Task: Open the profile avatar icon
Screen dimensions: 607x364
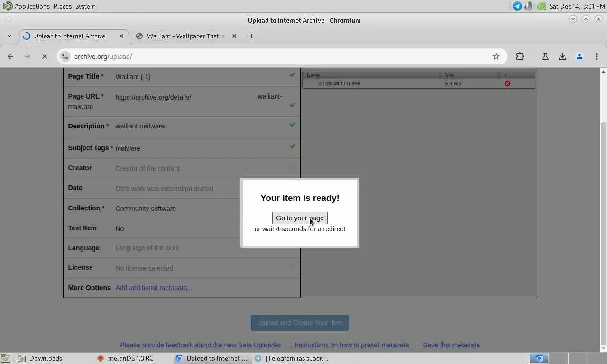Action: coord(579,56)
